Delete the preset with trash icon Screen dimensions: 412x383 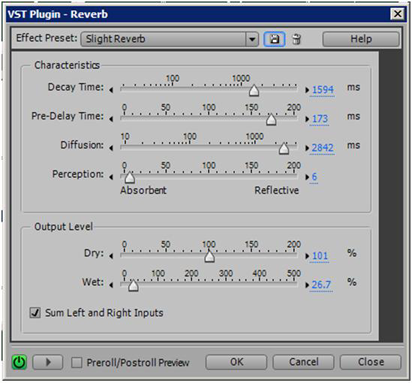[x=296, y=39]
